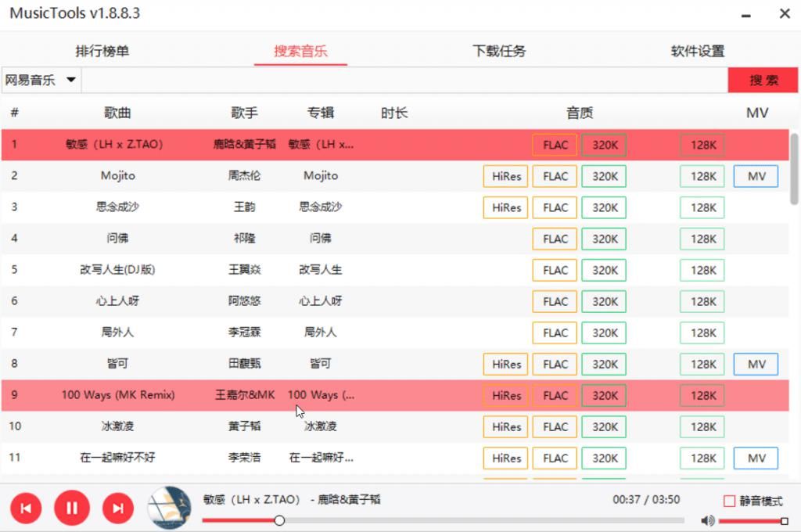Pause the currently playing song
This screenshot has height=532, width=801.
click(71, 508)
